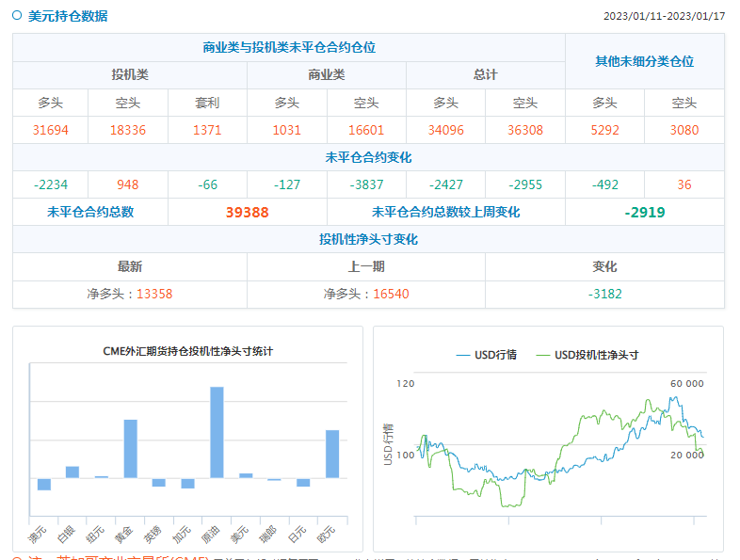Click the 商业类 column header
Image resolution: width=740 pixels, height=560 pixels.
point(327,75)
